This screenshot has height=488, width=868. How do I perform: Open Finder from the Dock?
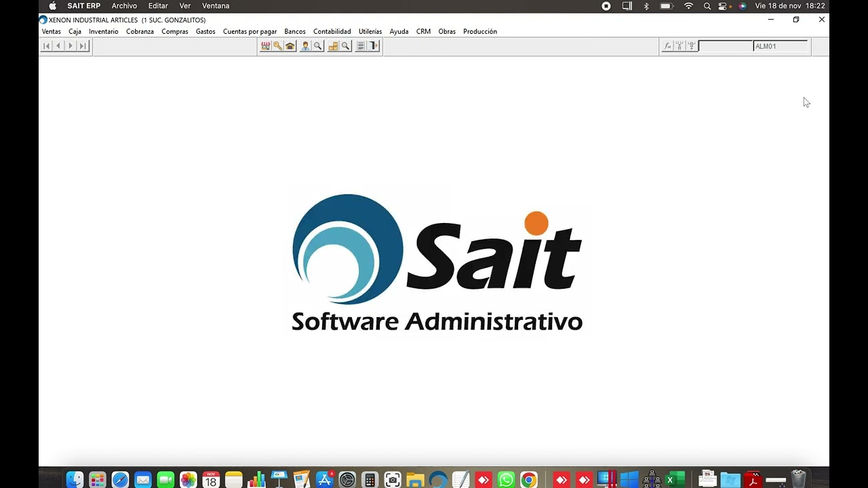pos(75,480)
